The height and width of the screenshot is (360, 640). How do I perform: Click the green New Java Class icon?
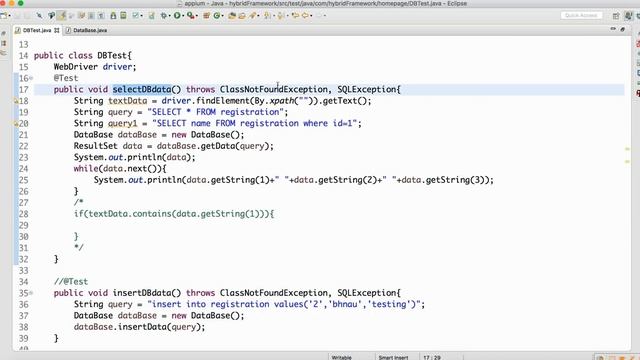[216, 16]
